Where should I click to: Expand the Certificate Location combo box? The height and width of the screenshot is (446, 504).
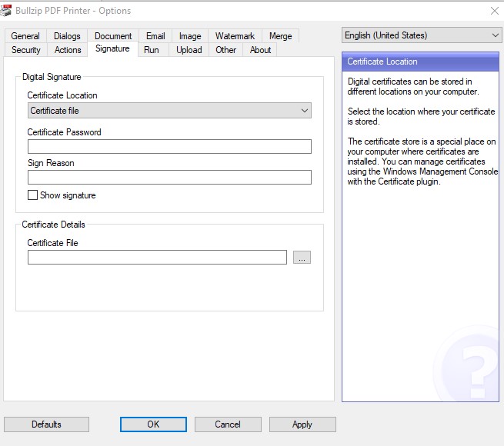(x=169, y=111)
